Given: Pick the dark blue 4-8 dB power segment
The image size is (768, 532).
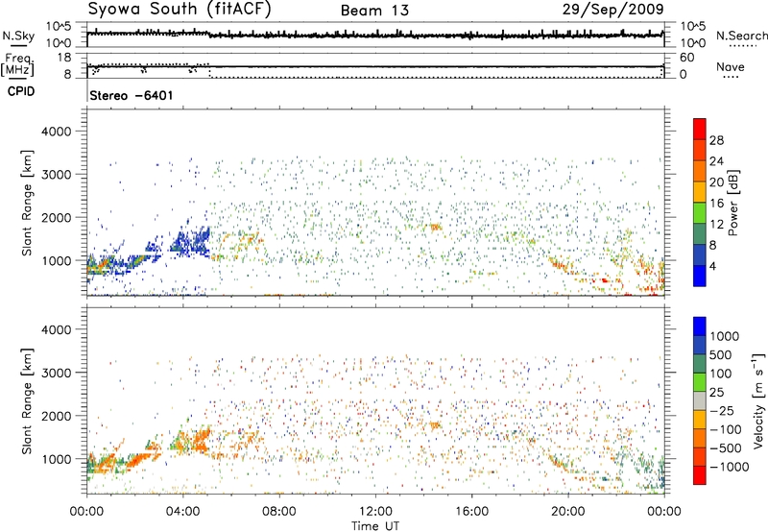Looking at the screenshot, I should (x=700, y=255).
